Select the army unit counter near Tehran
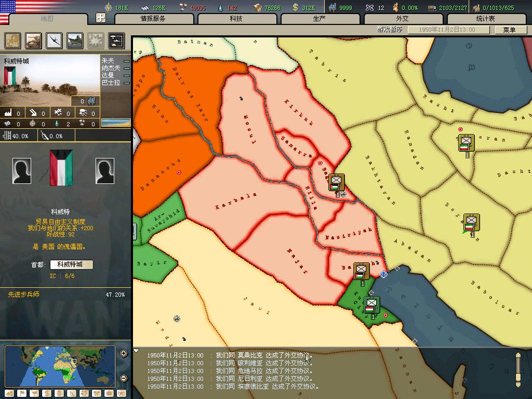The height and width of the screenshot is (399, 532). pos(467,143)
